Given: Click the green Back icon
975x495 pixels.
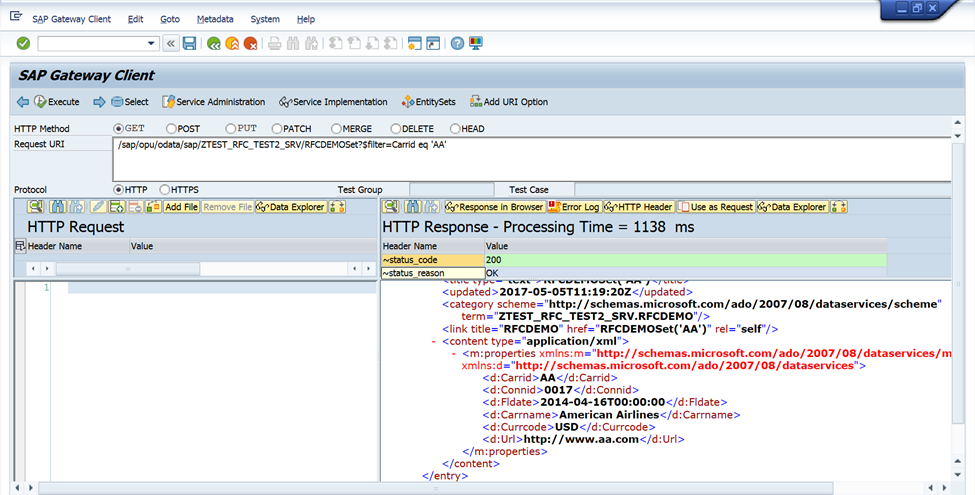Looking at the screenshot, I should 214,44.
